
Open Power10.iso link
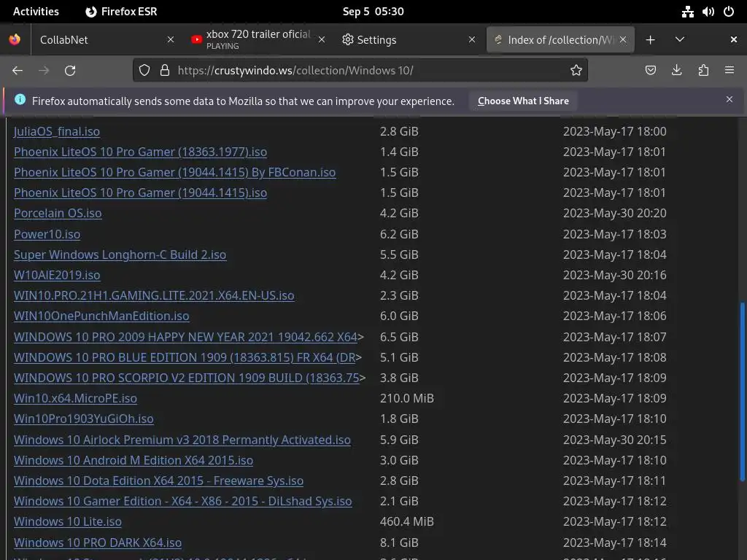point(47,234)
